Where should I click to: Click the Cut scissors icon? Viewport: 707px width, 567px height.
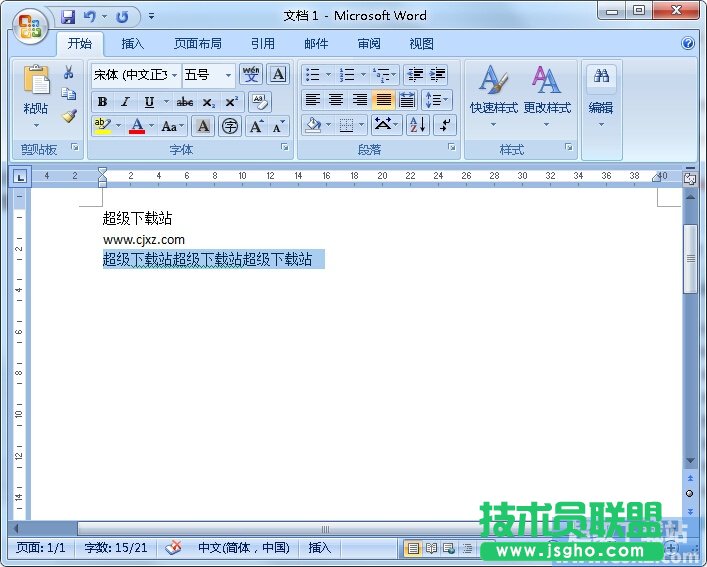pos(69,73)
